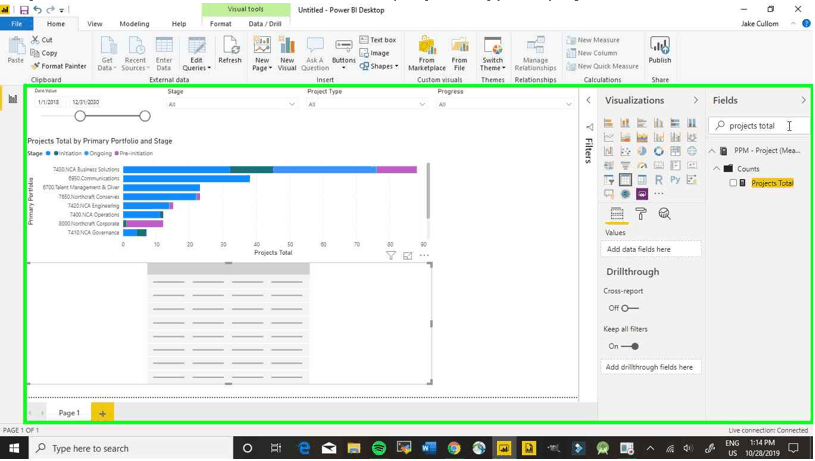The width and height of the screenshot is (815, 461).
Task: Open the Project Type slicer dropdown
Action: [x=366, y=104]
